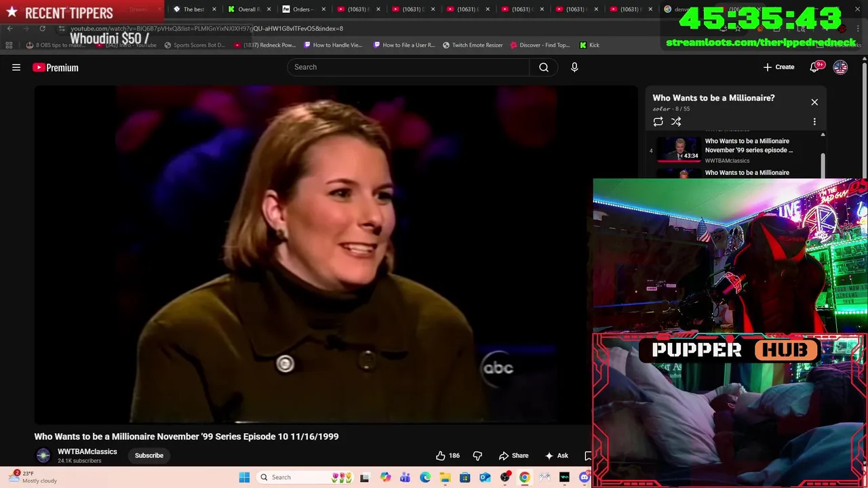868x488 pixels.
Task: Open File Explorer from the taskbar
Action: [445, 477]
